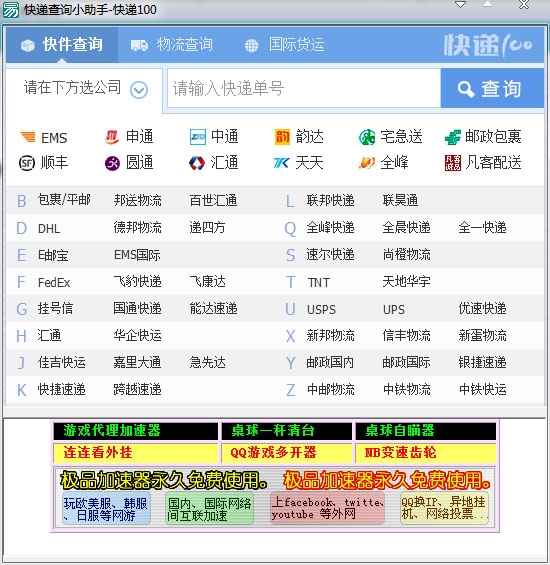
Task: Switch to the 快件查询 tab
Action: (62, 45)
